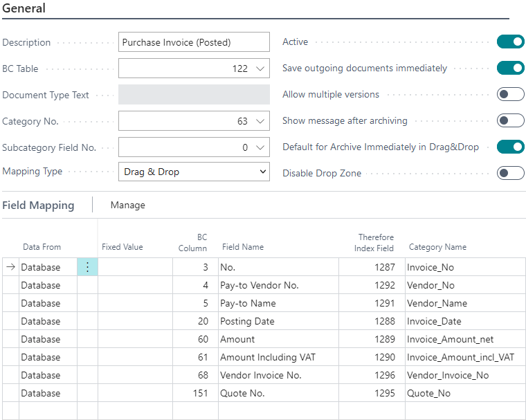Open Subcategory Field No. dropdown
The height and width of the screenshot is (420, 526).
(260, 147)
